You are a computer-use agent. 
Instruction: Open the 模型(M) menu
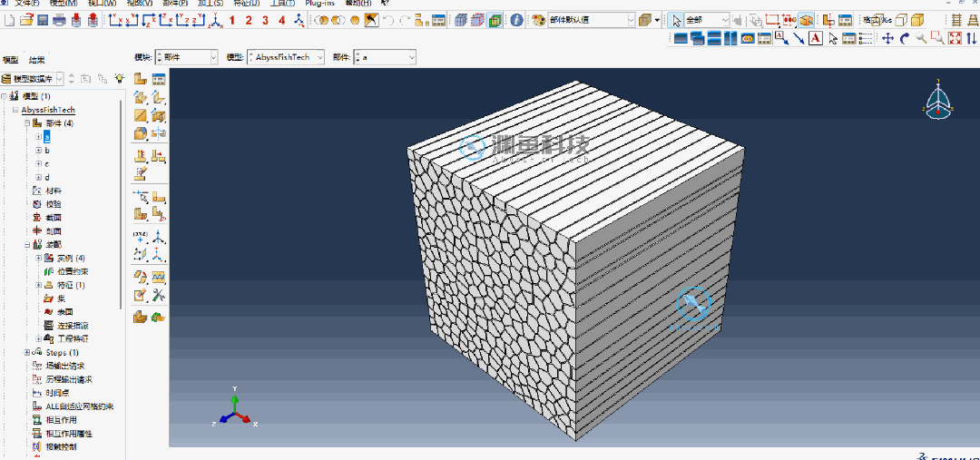point(64,3)
